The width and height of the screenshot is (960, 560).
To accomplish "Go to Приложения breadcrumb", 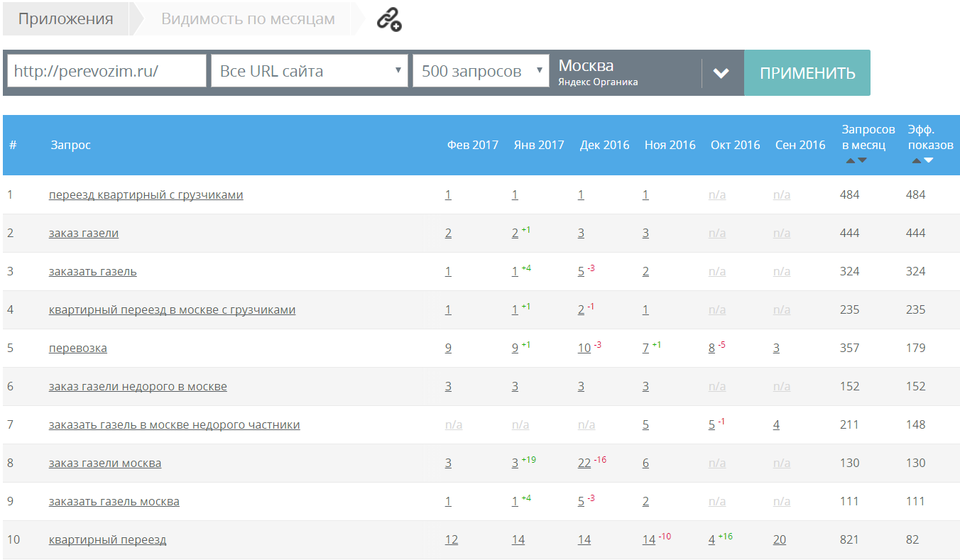I will pos(65,19).
